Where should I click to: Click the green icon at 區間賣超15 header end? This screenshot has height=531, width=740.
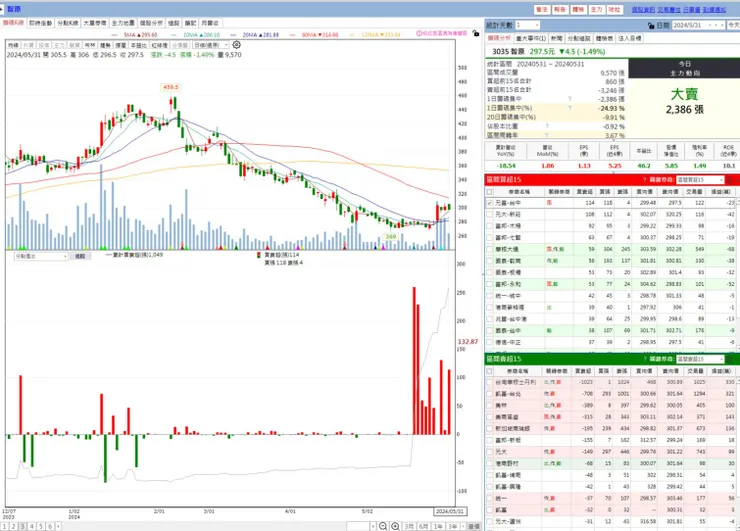point(730,359)
